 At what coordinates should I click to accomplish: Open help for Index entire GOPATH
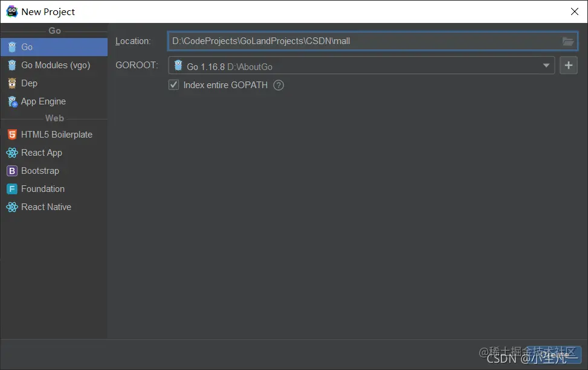[279, 85]
